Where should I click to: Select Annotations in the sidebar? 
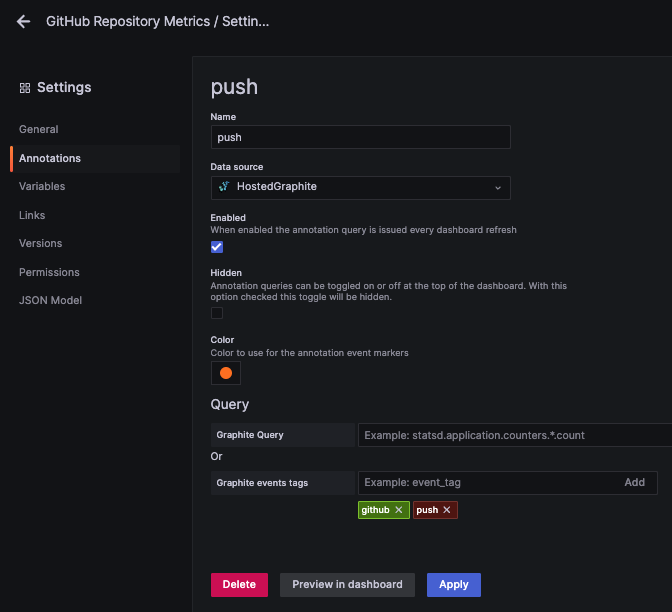(50, 158)
